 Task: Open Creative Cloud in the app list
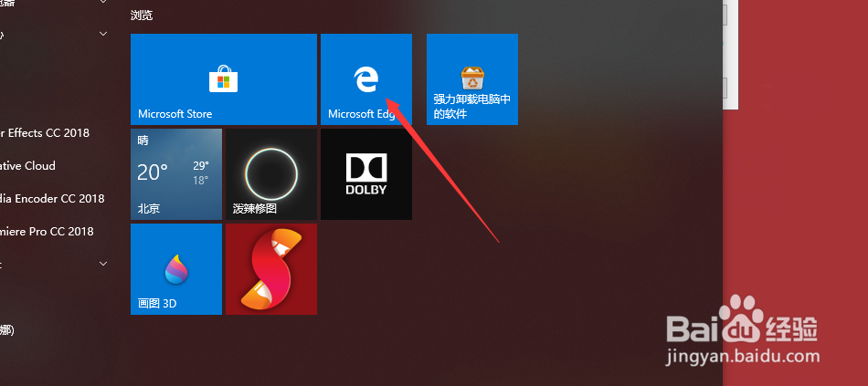point(27,165)
